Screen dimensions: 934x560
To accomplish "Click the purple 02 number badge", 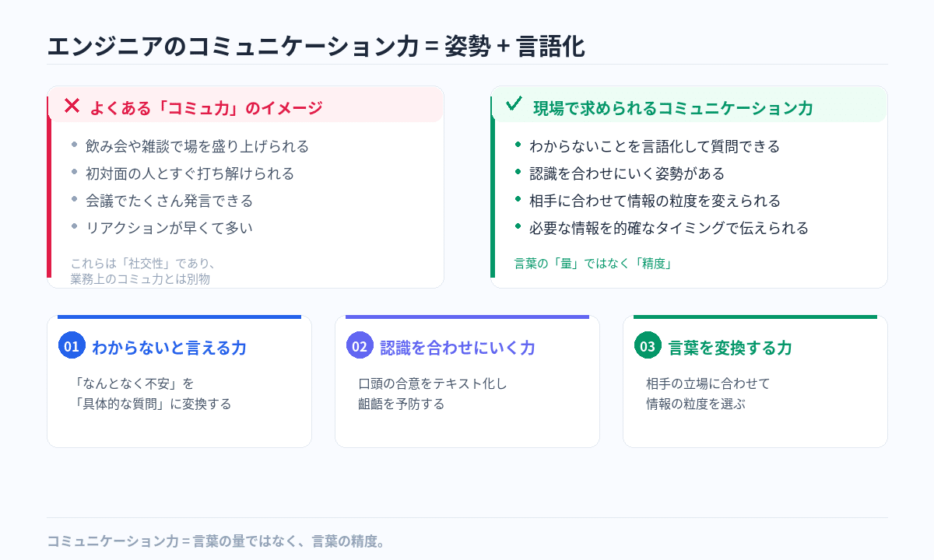I will pyautogui.click(x=359, y=346).
